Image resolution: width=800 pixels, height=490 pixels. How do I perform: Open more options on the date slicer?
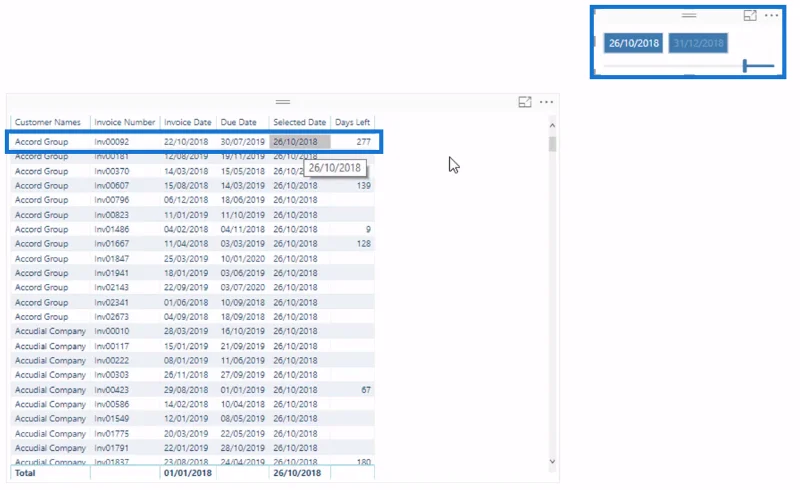click(x=771, y=16)
